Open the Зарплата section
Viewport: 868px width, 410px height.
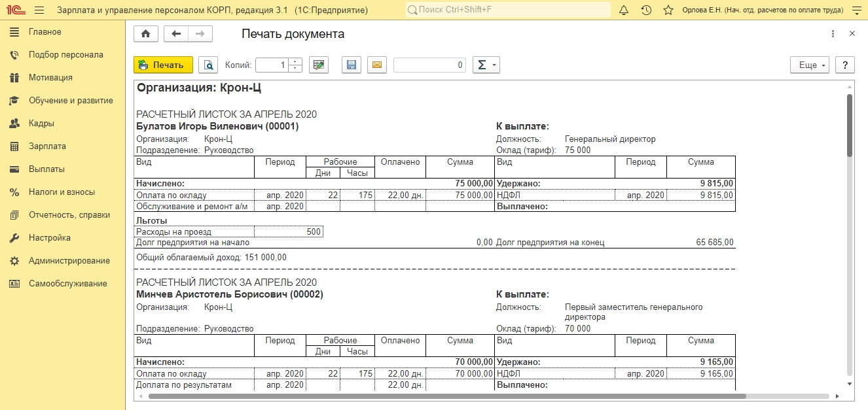click(47, 146)
